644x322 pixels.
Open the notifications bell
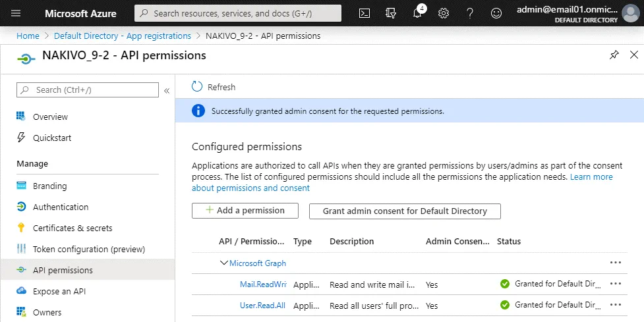pos(417,13)
